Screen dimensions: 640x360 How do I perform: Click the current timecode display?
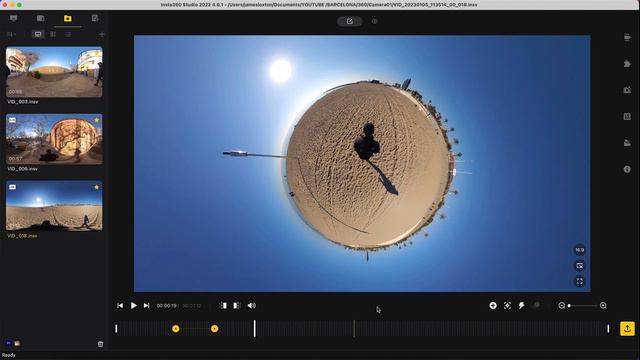(167, 306)
